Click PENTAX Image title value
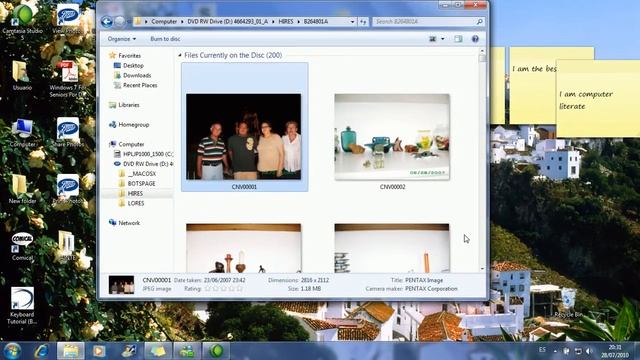Viewport: 640px width, 360px height. click(x=424, y=280)
